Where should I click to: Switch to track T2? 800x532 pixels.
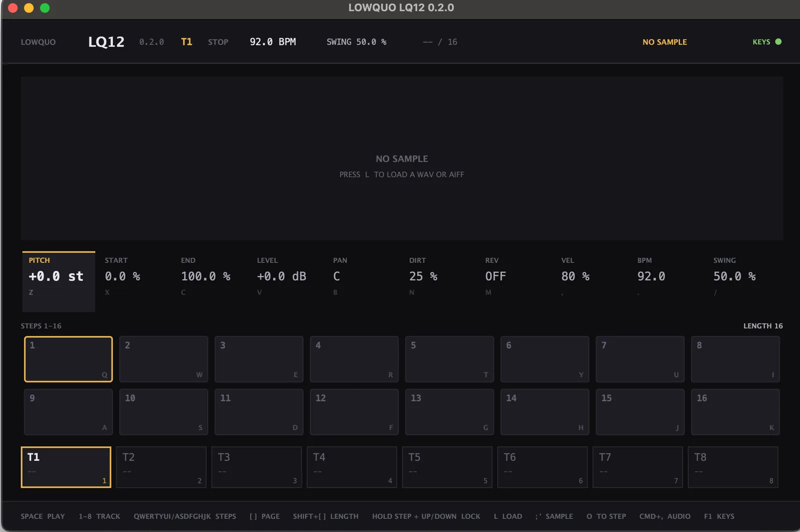click(x=161, y=467)
